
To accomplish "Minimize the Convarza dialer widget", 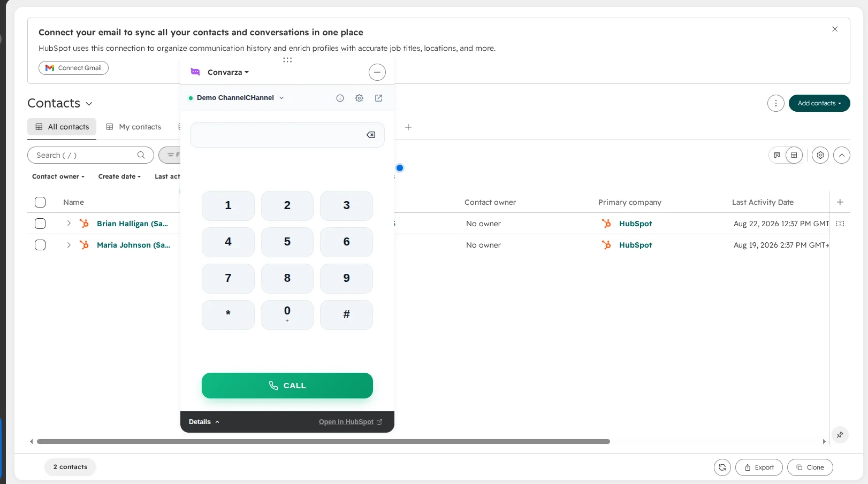I will [x=377, y=72].
